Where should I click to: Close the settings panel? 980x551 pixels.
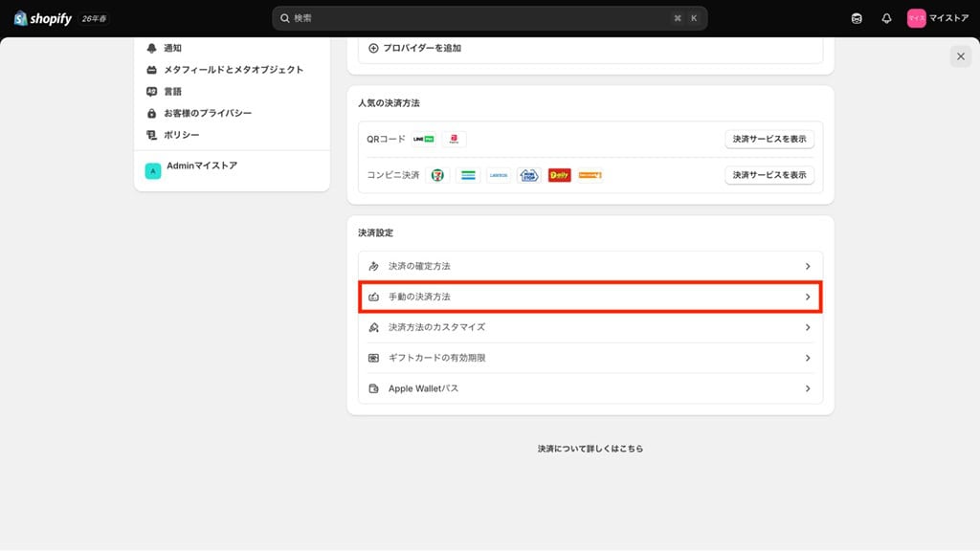pos(961,56)
